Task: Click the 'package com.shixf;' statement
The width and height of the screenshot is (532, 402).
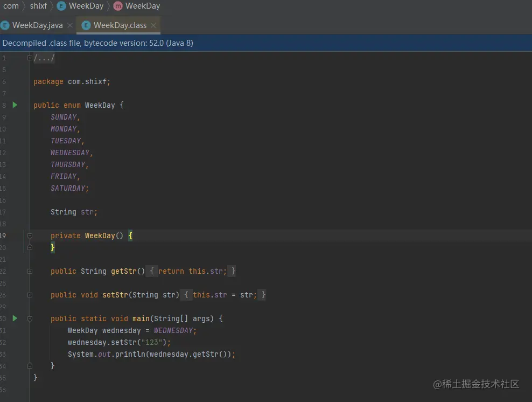Action: pyautogui.click(x=72, y=81)
